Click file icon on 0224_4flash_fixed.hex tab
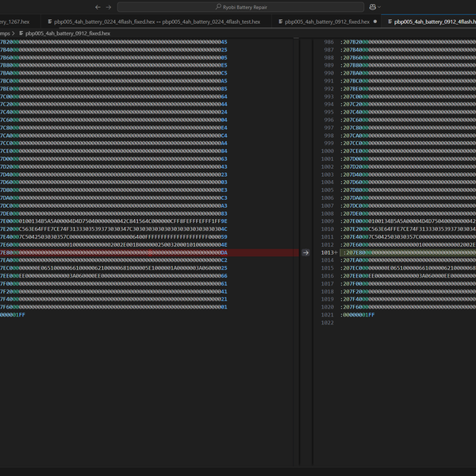476x476 pixels. point(50,21)
